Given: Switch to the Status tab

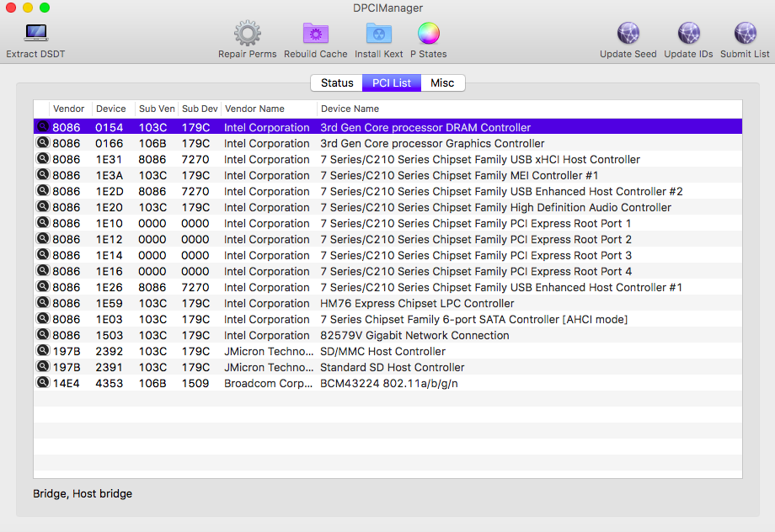Looking at the screenshot, I should click(x=337, y=83).
